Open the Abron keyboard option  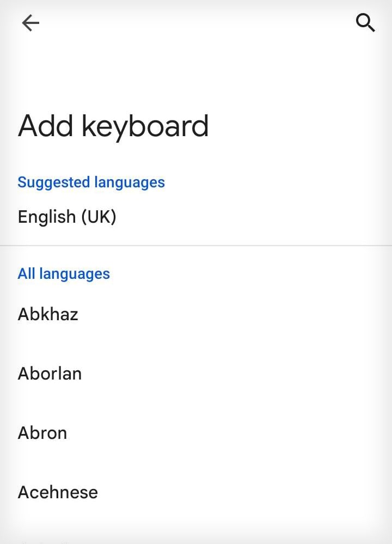click(196, 433)
